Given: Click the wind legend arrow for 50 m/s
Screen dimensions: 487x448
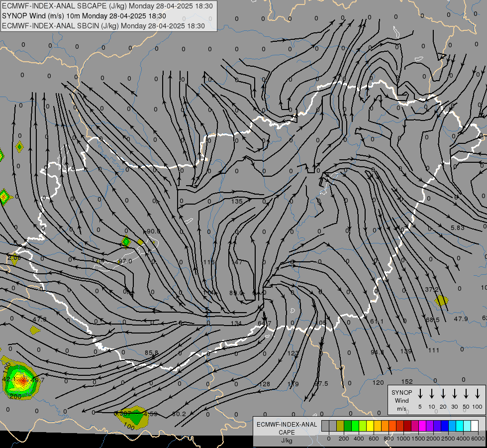Looking at the screenshot, I should [466, 394].
